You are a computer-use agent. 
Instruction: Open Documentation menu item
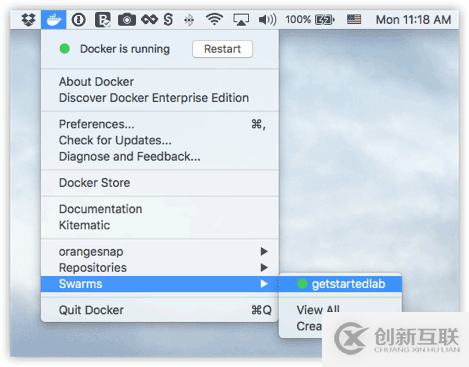(160, 209)
